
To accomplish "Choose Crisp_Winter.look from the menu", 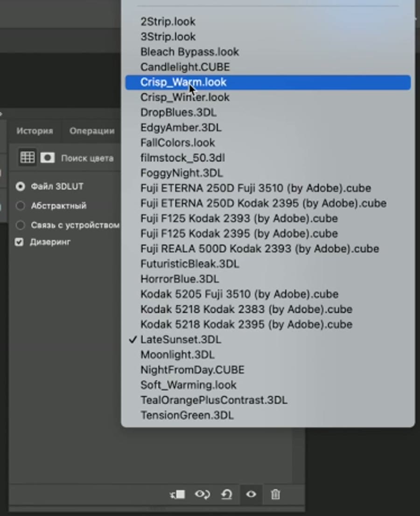I will click(268, 98).
